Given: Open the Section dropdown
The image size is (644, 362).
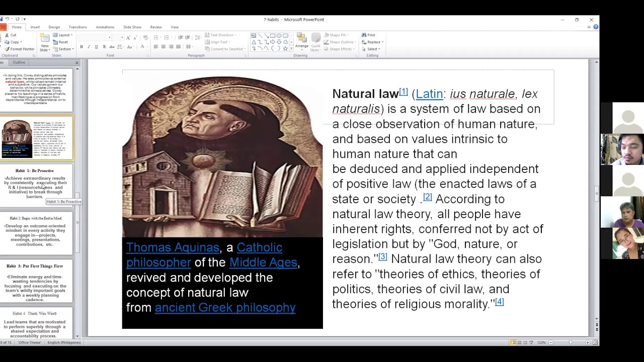Looking at the screenshot, I should click(63, 49).
